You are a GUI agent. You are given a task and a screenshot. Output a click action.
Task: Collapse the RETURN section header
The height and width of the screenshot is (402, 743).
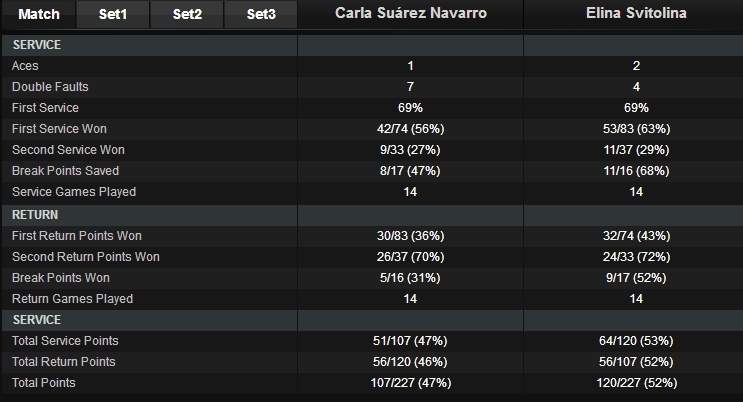pos(36,214)
